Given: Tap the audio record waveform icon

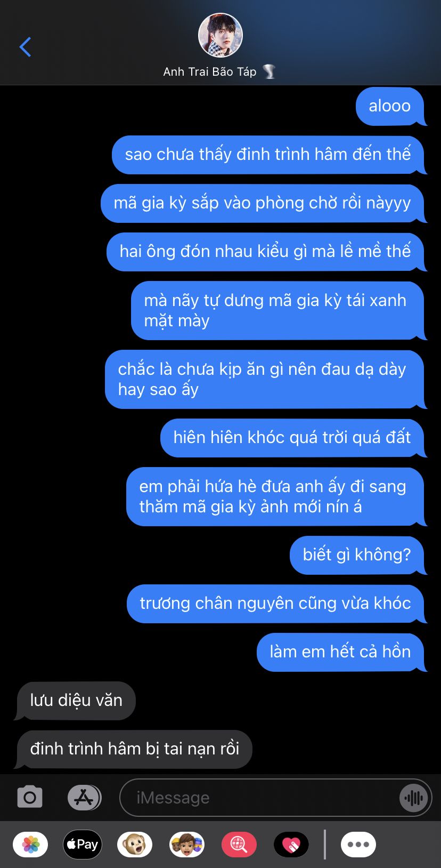Looking at the screenshot, I should (413, 798).
